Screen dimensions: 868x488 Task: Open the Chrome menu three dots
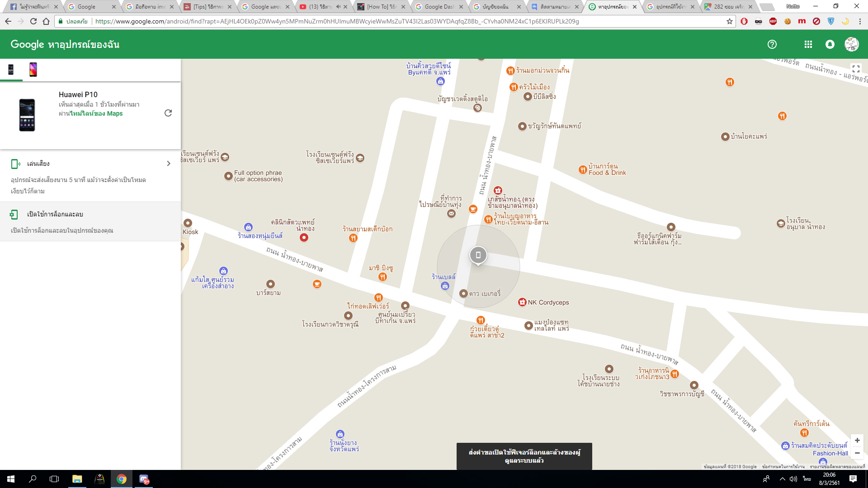tap(860, 21)
